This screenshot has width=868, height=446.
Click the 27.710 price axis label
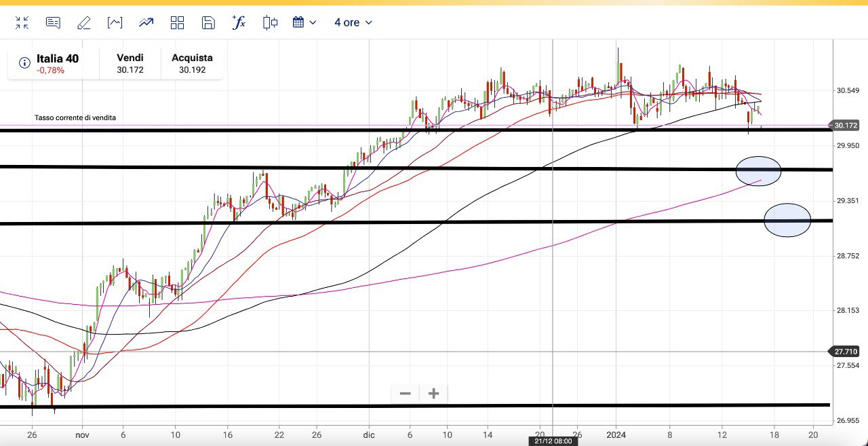tap(846, 352)
